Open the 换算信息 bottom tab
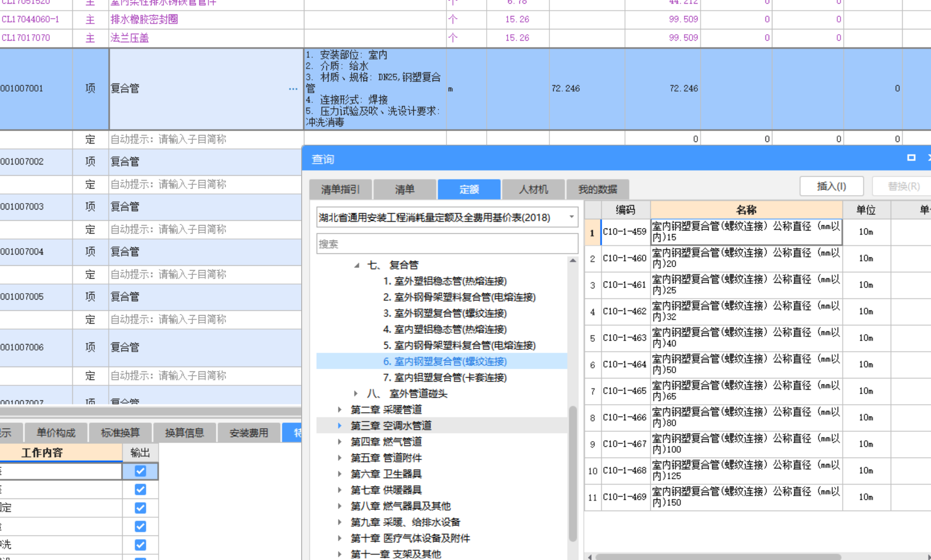Image resolution: width=931 pixels, height=560 pixels. click(184, 432)
